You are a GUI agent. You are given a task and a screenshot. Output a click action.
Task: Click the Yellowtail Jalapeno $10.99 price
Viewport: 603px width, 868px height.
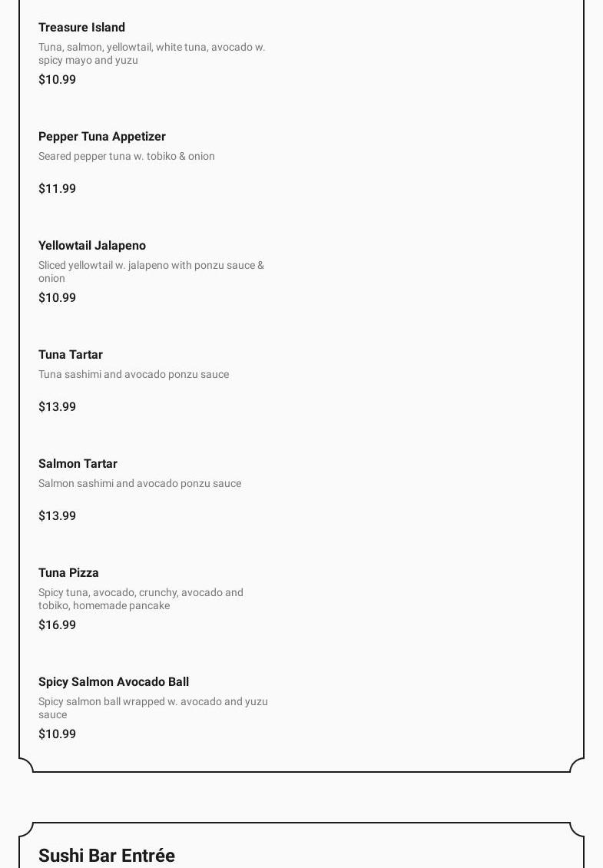(x=58, y=298)
